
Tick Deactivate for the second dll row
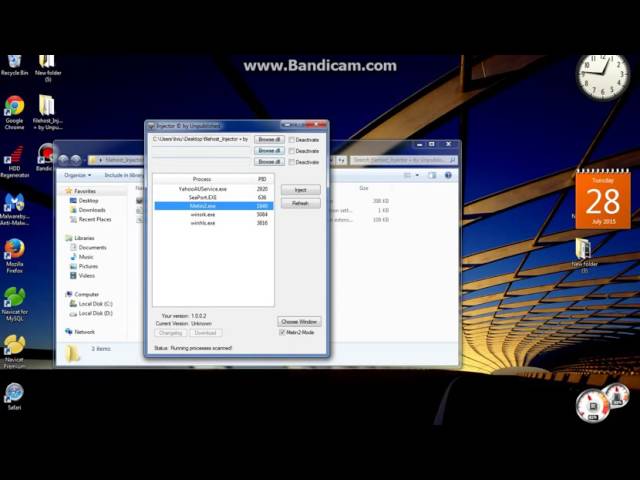pos(291,151)
